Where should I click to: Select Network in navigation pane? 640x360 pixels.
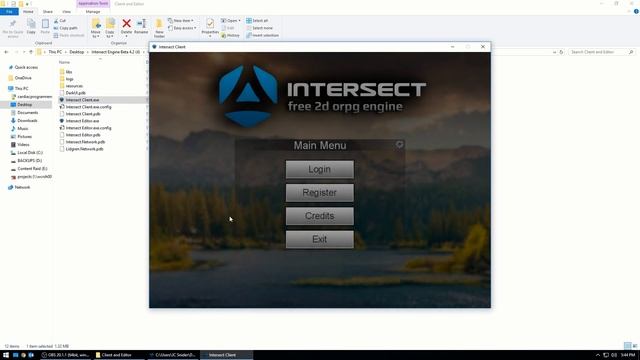[22, 187]
